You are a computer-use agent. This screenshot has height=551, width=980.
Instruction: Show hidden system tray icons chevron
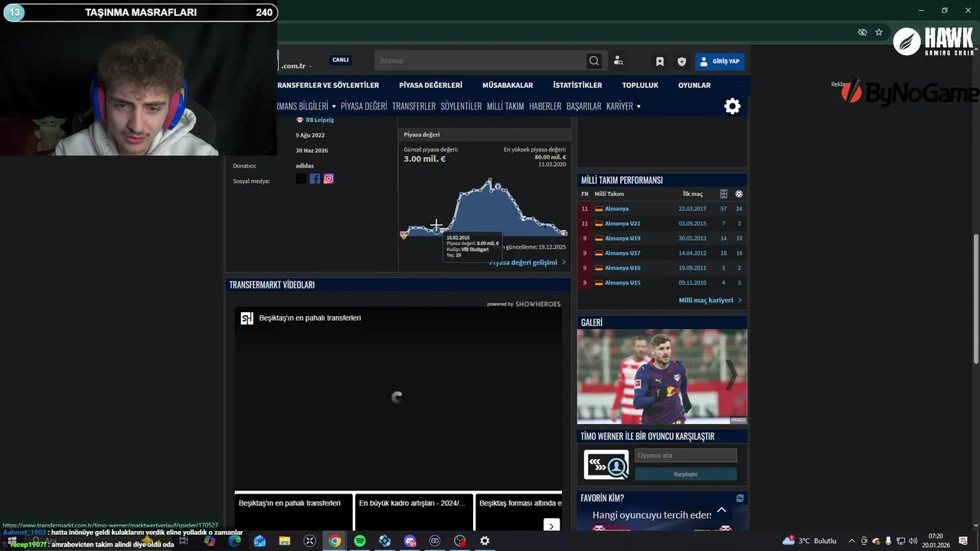pyautogui.click(x=851, y=541)
